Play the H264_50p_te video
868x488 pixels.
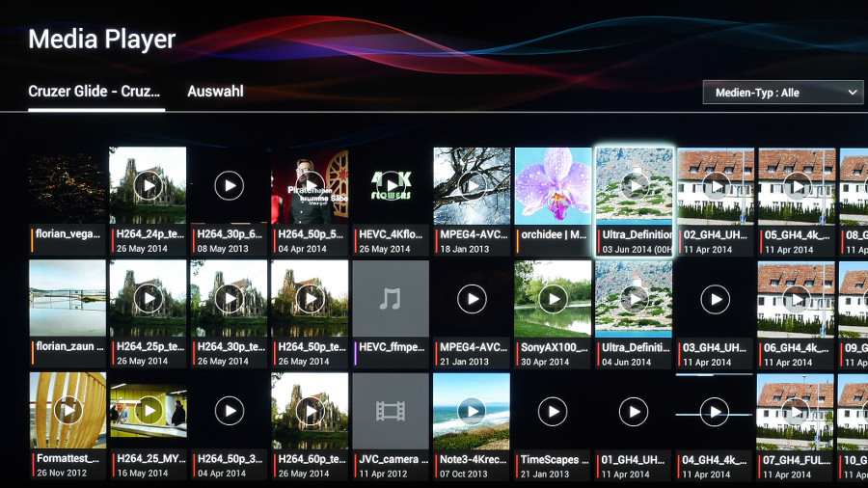[310, 298]
